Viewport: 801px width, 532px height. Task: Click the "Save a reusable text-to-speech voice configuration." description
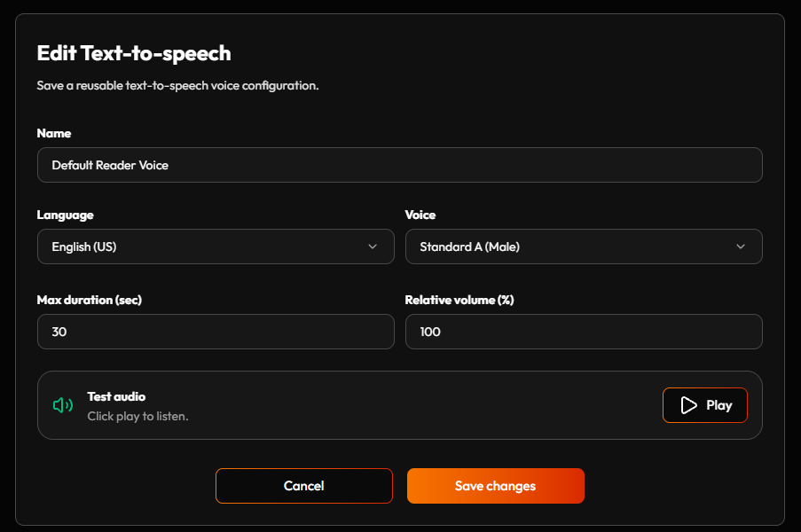point(177,86)
